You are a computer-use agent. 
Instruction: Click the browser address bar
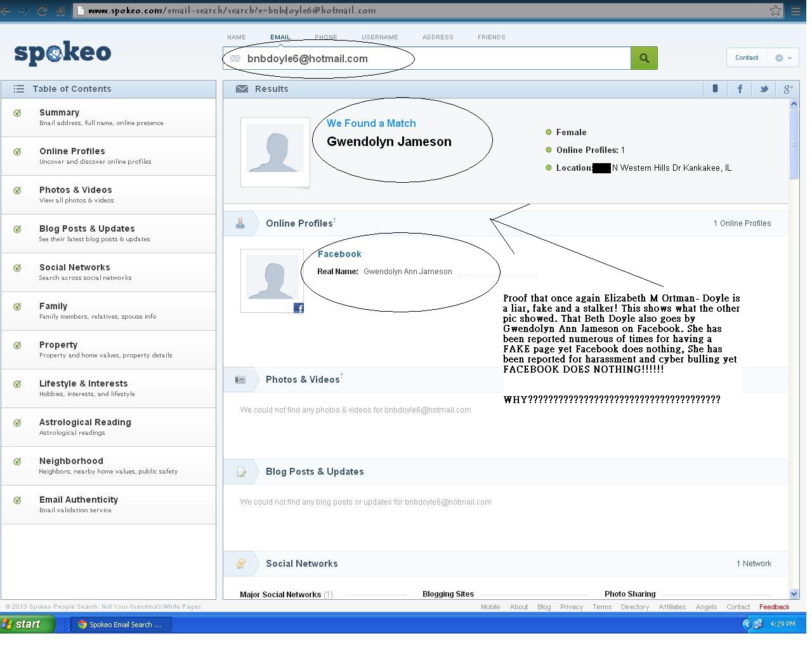428,11
